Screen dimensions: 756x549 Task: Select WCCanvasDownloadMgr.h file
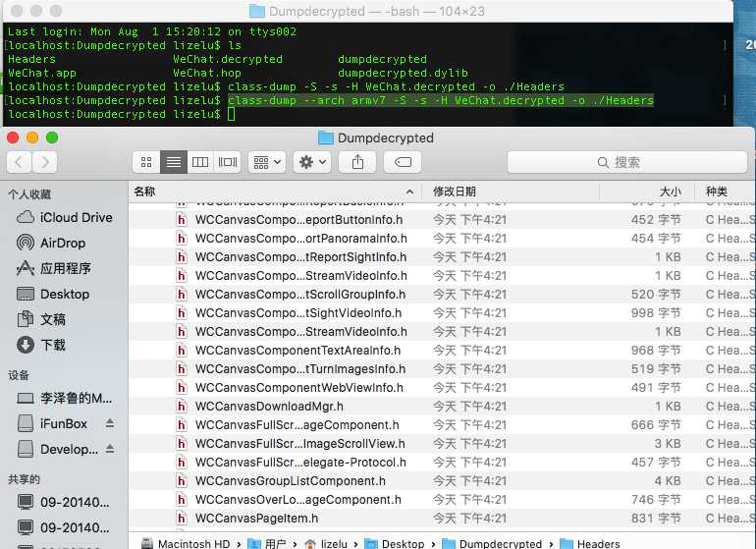point(442,407)
